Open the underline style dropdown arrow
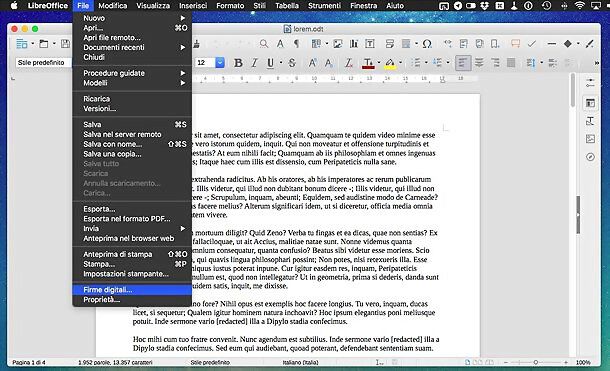 click(x=281, y=63)
